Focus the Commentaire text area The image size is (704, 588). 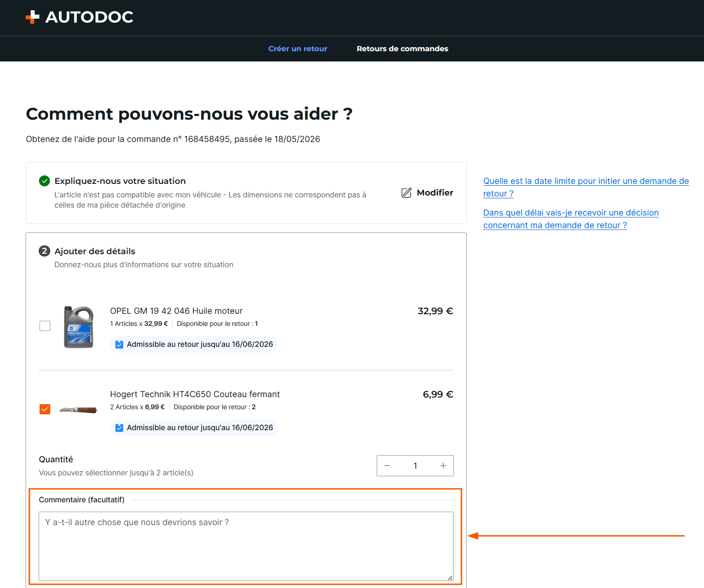pos(246,546)
